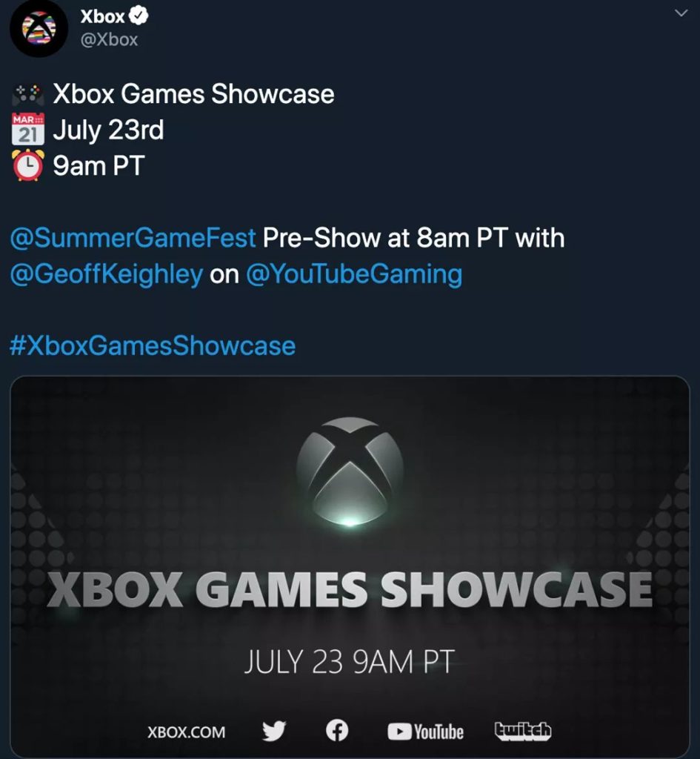Open the #XboxGamesShowcase hashtag

pos(153,345)
